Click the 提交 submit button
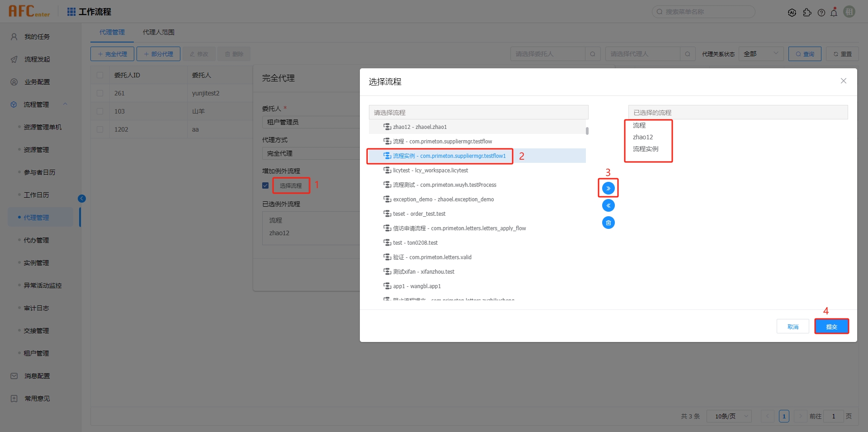This screenshot has height=432, width=868. coord(831,326)
